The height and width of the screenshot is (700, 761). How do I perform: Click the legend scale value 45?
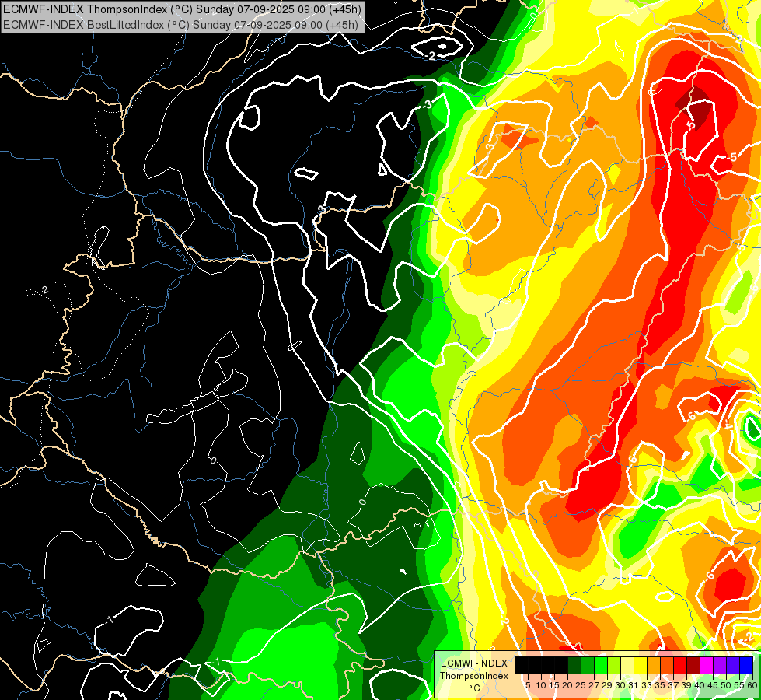pyautogui.click(x=713, y=685)
